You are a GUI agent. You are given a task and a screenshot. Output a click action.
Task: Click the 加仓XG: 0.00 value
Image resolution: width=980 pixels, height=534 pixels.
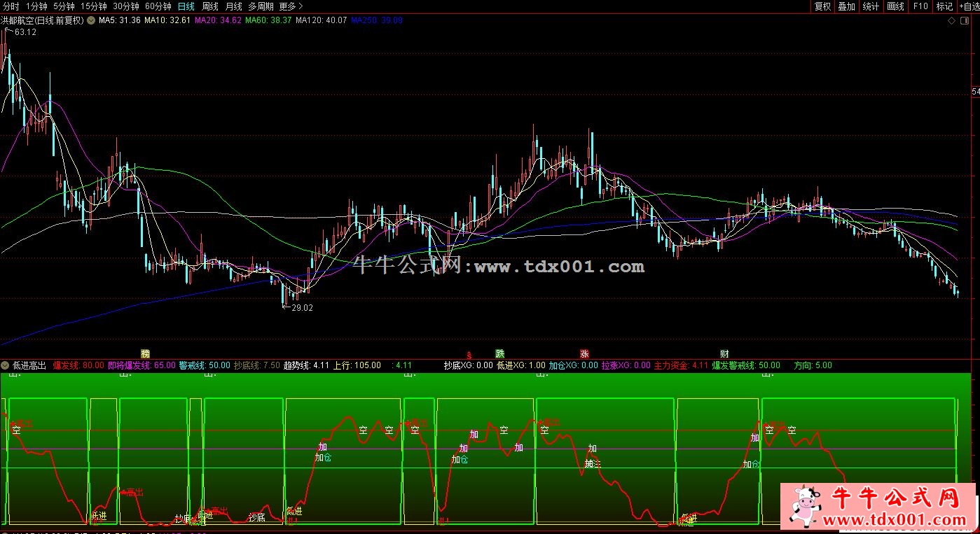pos(574,365)
